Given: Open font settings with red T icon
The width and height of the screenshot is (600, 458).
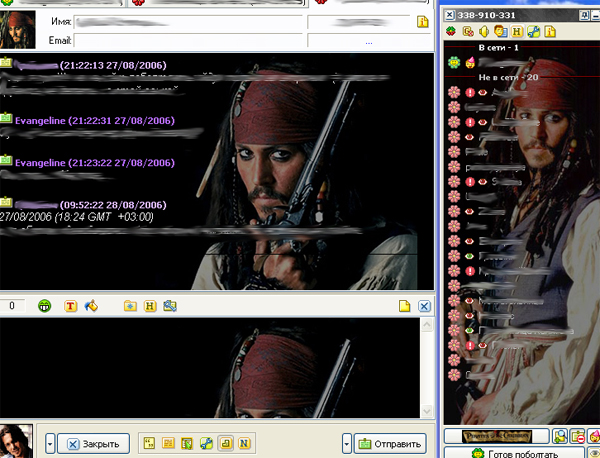Looking at the screenshot, I should point(70,306).
